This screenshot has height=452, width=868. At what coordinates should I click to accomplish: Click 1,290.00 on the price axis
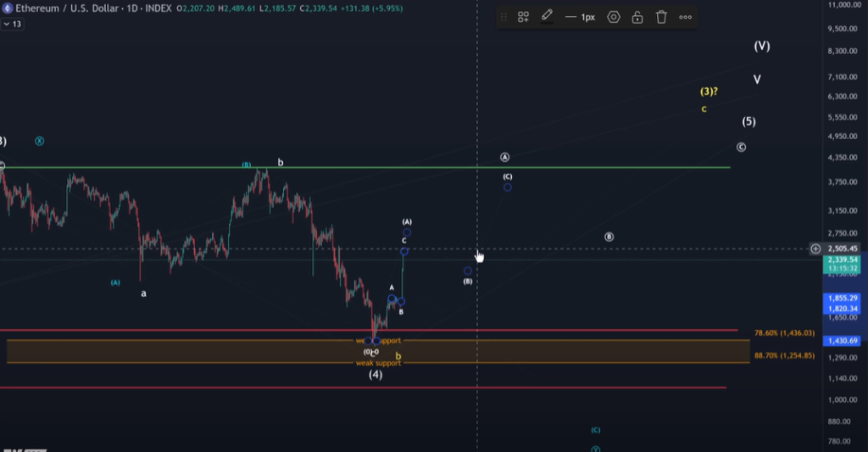click(x=843, y=358)
